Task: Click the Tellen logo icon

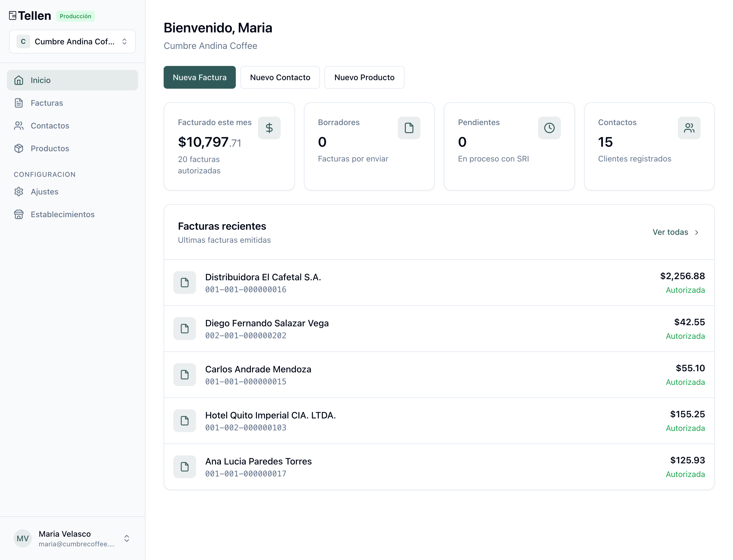Action: tap(13, 16)
